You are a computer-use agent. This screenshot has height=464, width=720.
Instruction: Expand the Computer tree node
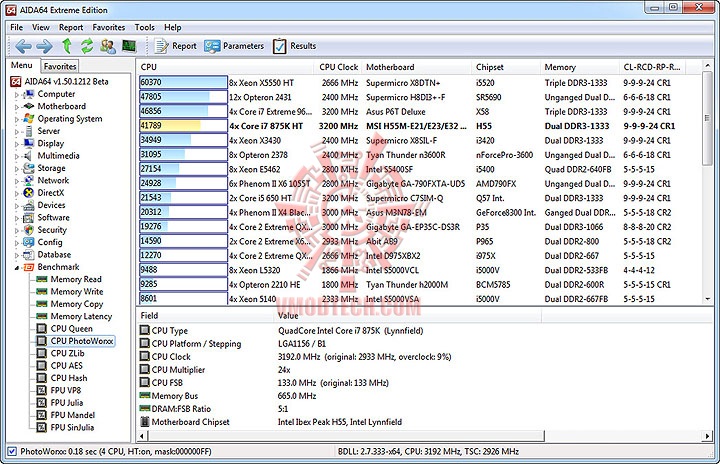[x=17, y=95]
